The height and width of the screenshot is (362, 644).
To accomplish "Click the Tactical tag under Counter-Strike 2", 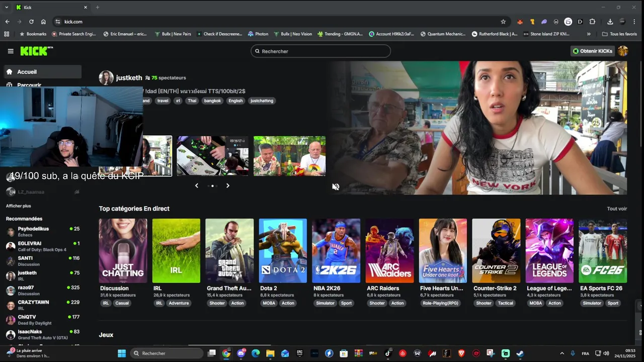I will click(x=505, y=303).
